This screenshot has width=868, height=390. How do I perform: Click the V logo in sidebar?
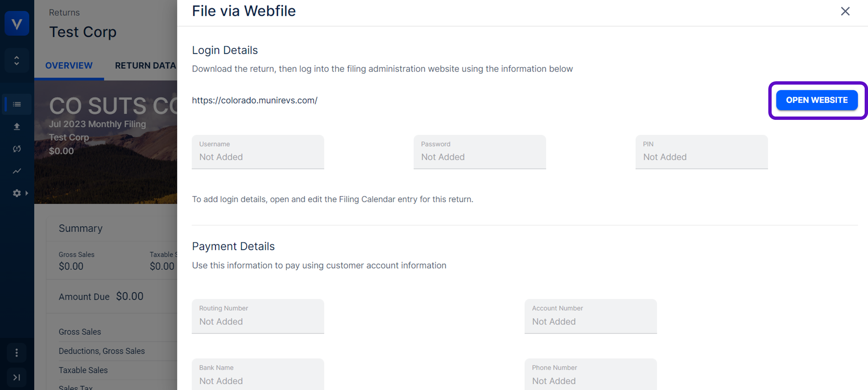[17, 23]
